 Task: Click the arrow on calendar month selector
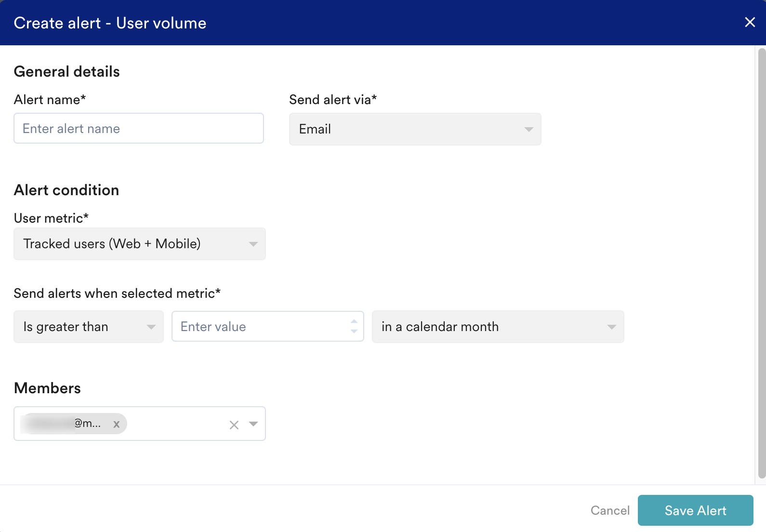[611, 327]
